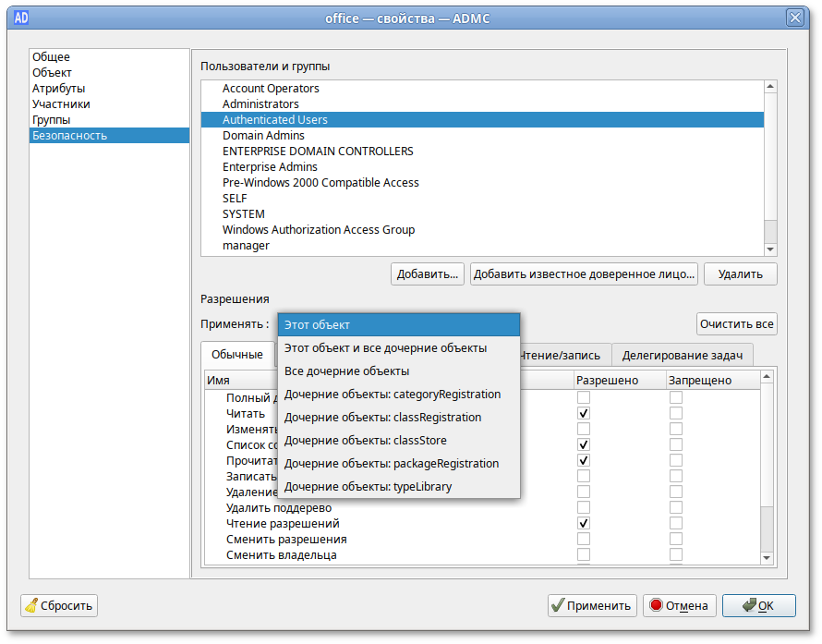This screenshot has height=644, width=822.
Task: Select 'Этот объект и все дочерние объекты' option
Action: tap(385, 348)
